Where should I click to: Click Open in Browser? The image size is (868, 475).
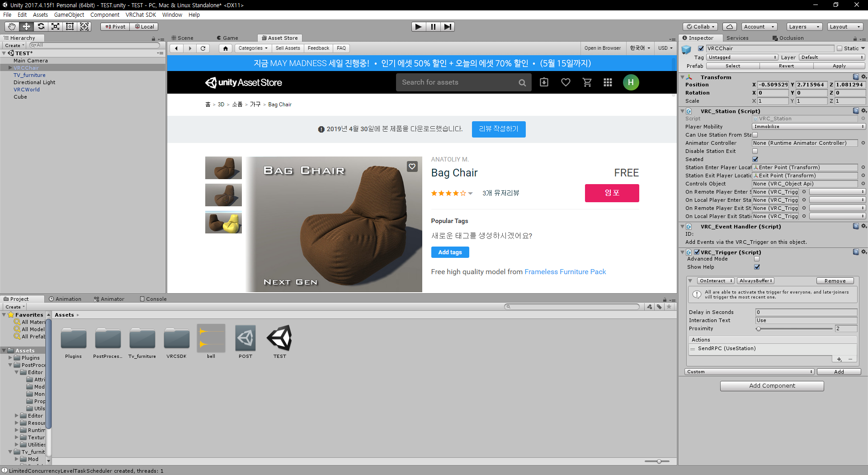(x=602, y=48)
